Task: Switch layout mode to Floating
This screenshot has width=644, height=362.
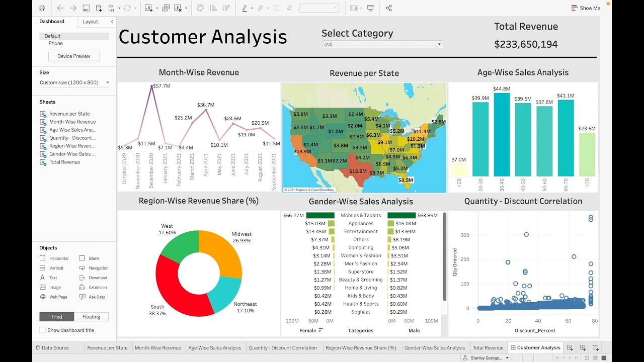Action: point(91,317)
